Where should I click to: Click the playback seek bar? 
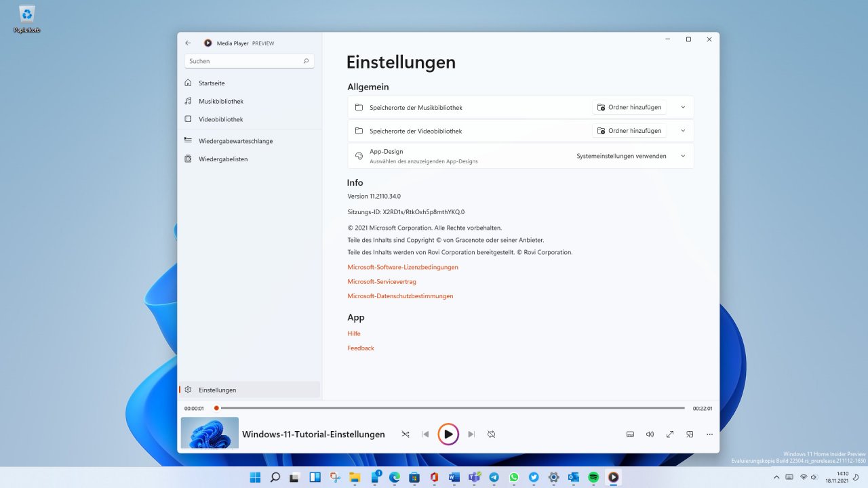tap(450, 408)
